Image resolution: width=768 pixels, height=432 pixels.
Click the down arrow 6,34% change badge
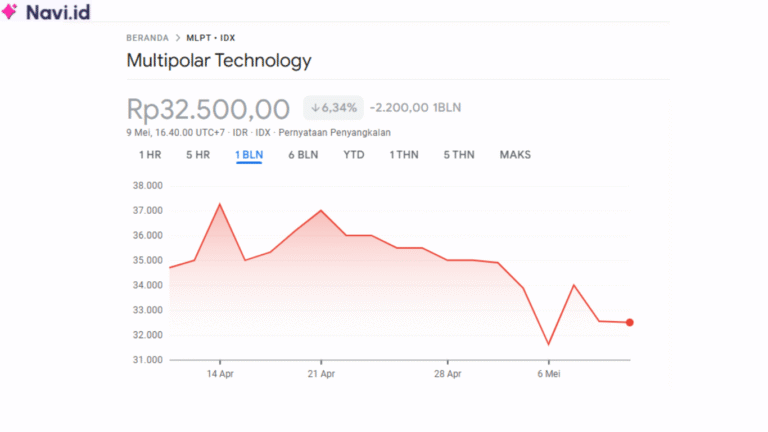(x=334, y=108)
